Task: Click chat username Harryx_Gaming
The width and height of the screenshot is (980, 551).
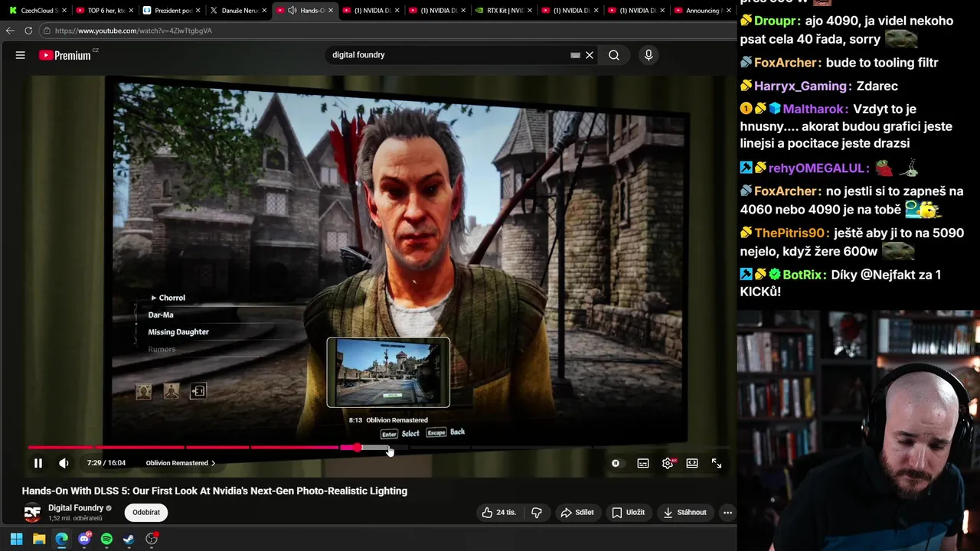Action: 800,86
